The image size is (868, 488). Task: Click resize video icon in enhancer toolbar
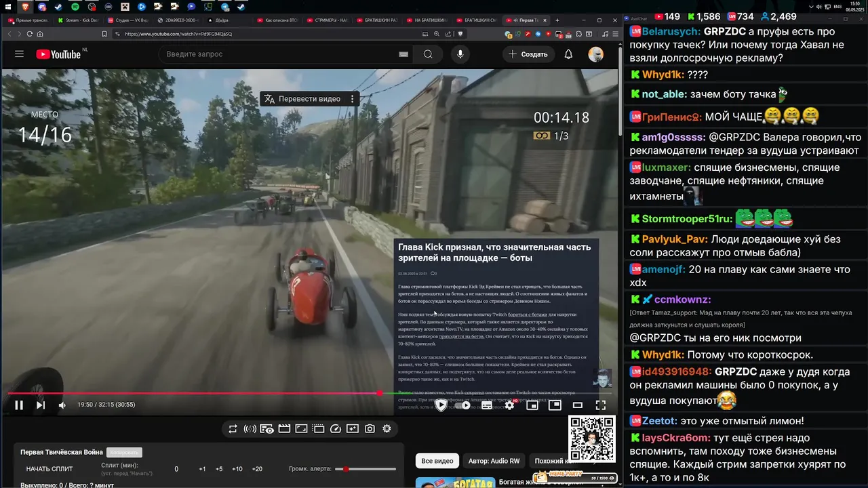coord(301,429)
